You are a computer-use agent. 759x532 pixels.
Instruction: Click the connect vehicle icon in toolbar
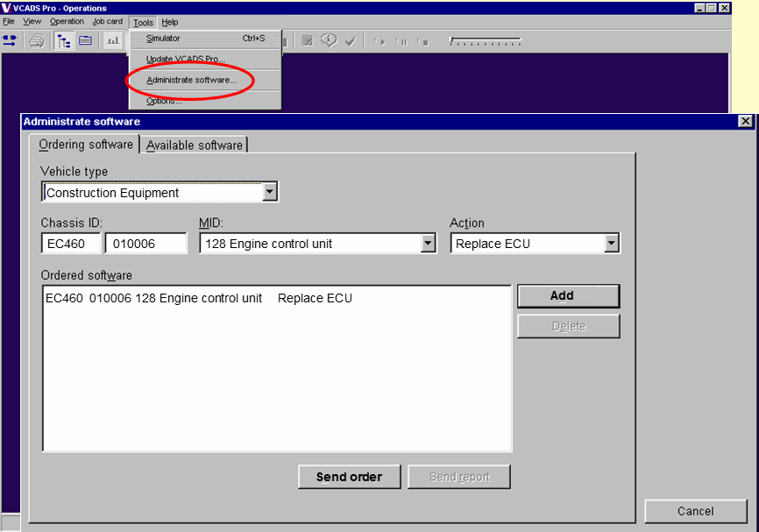pyautogui.click(x=10, y=40)
